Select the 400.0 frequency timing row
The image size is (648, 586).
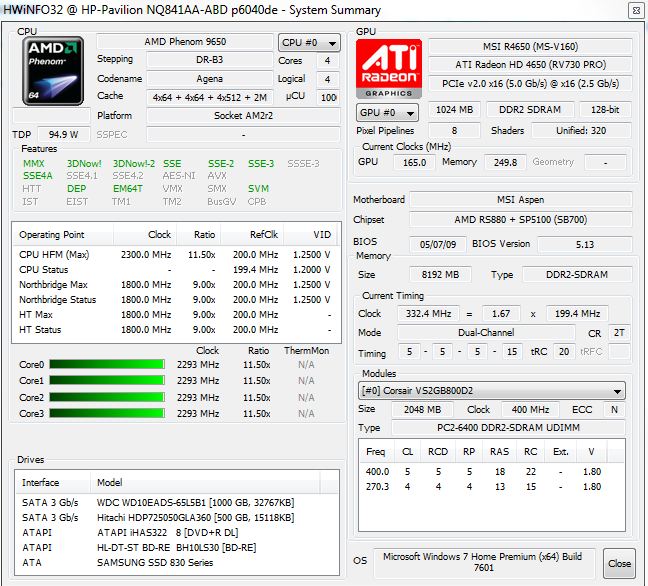point(491,472)
